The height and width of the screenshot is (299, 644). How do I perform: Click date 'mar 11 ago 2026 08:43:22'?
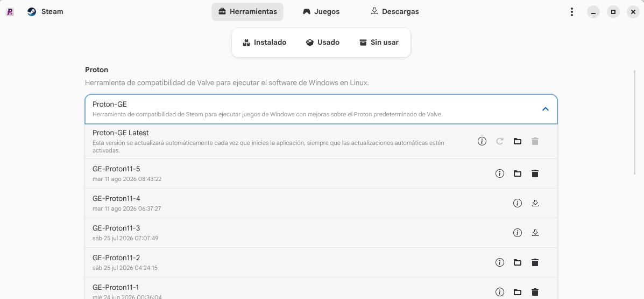[127, 179]
